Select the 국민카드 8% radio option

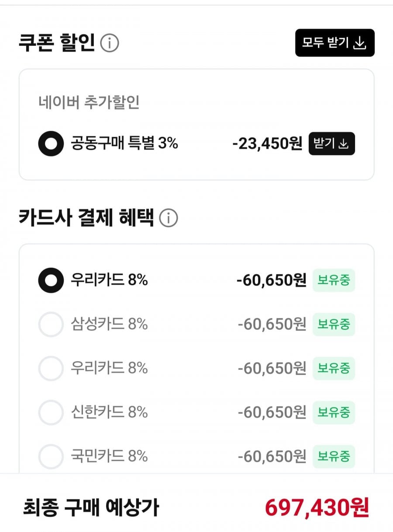tap(51, 456)
